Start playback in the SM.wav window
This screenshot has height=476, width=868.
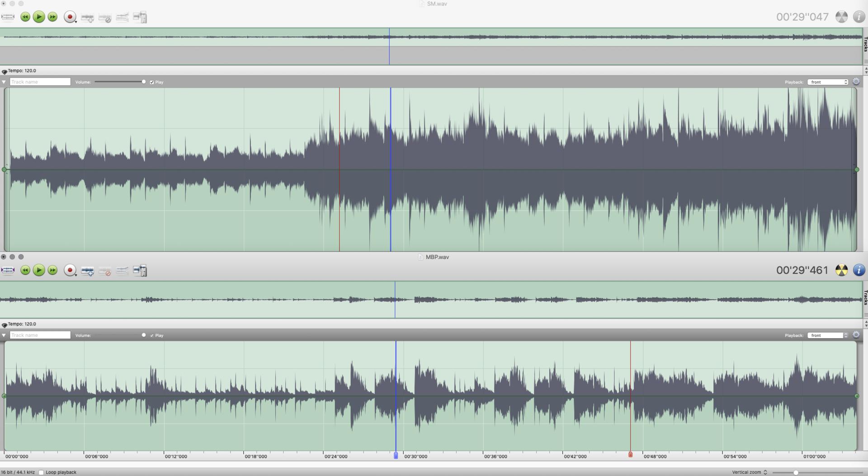point(39,17)
